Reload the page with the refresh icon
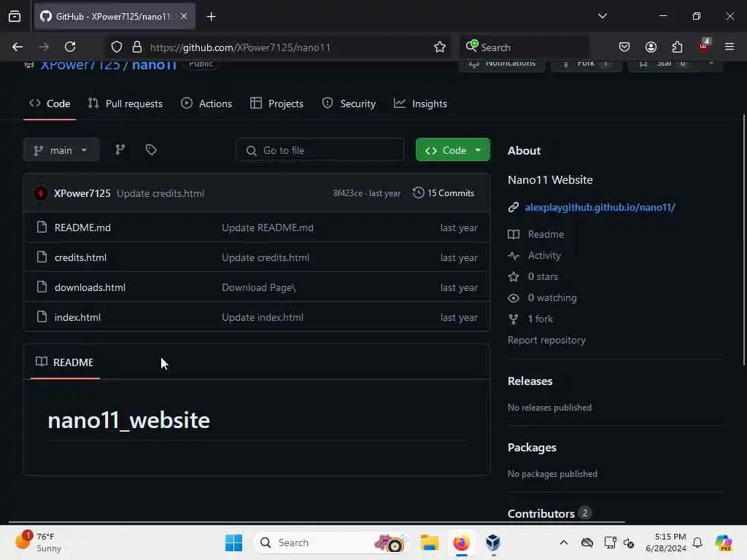The height and width of the screenshot is (560, 747). 70,47
